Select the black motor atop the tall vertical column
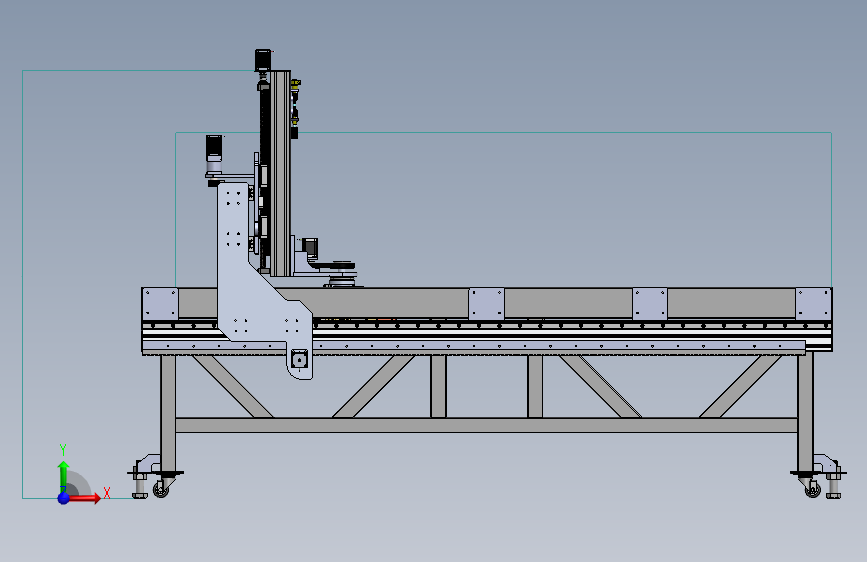The image size is (867, 562). coord(263,60)
